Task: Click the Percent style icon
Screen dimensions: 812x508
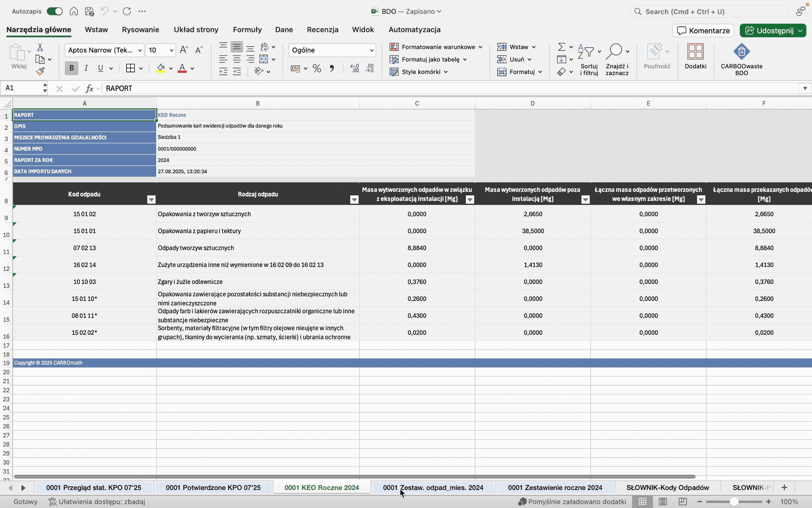Action: pyautogui.click(x=316, y=68)
